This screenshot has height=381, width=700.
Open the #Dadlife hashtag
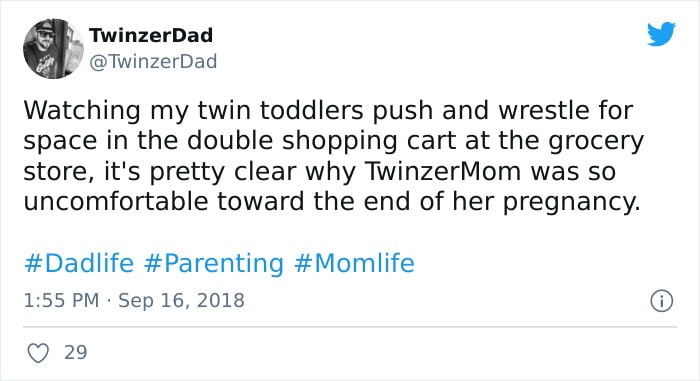[x=79, y=263]
